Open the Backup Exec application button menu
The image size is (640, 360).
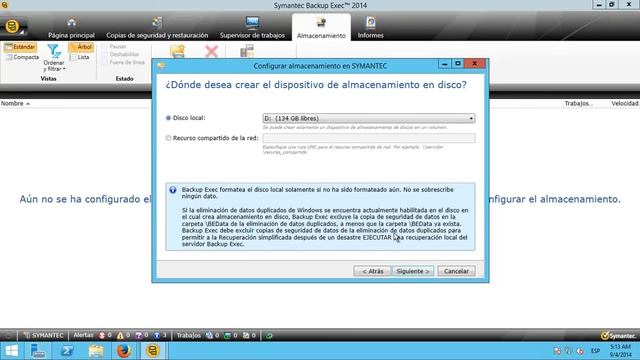13,27
